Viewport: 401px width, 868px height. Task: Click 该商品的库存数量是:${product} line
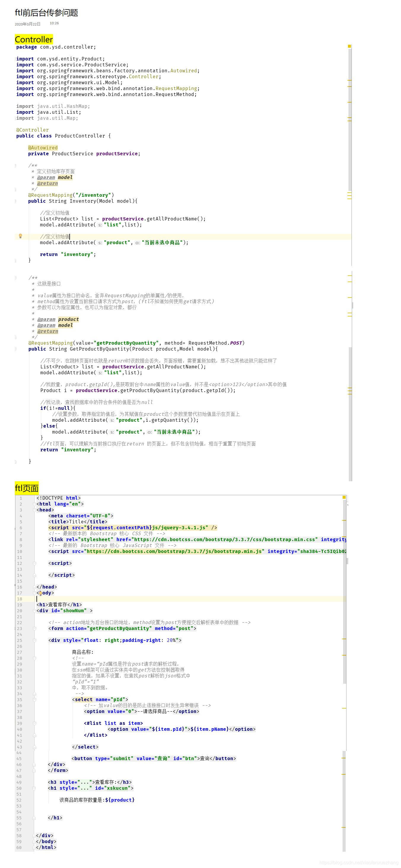tap(97, 800)
